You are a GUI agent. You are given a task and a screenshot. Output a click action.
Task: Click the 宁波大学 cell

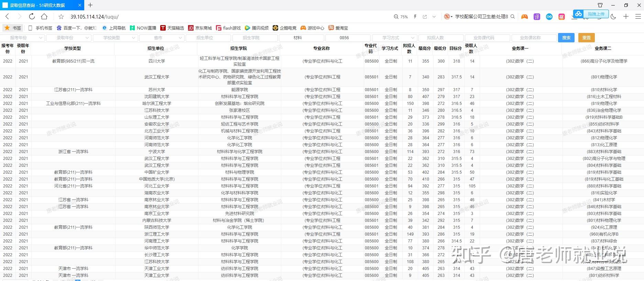157,152
